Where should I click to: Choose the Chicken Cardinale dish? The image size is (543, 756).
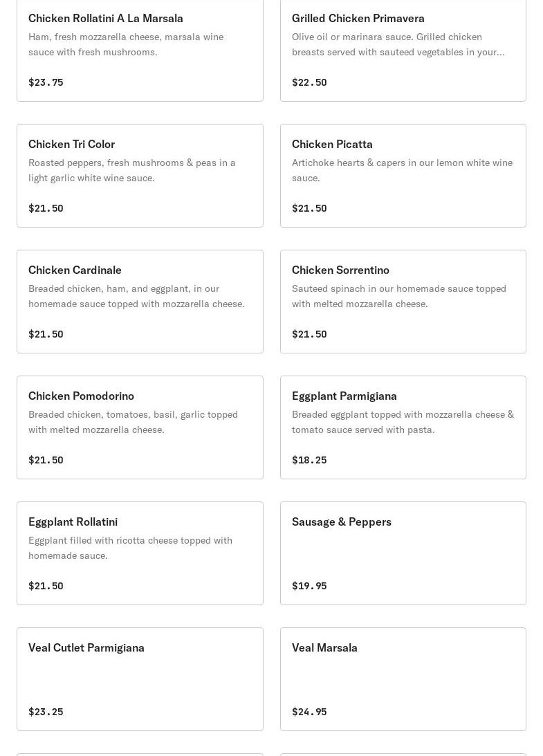pos(75,270)
